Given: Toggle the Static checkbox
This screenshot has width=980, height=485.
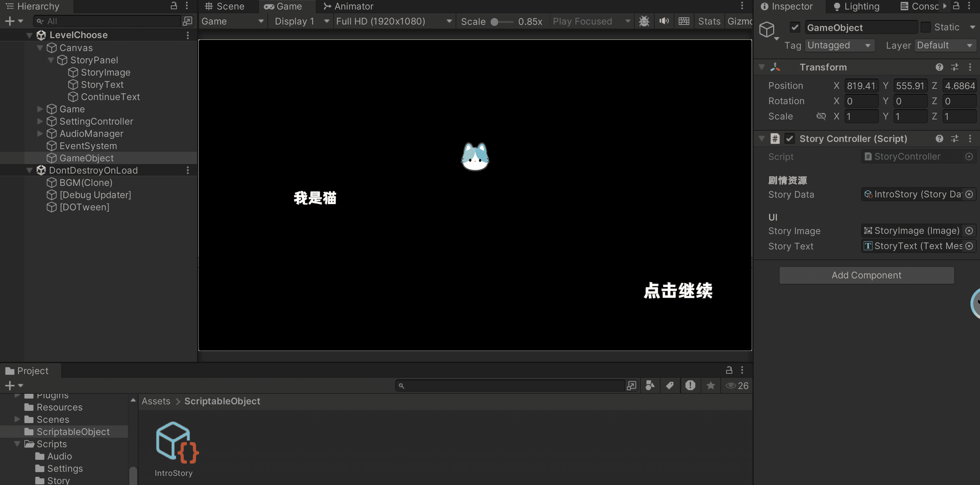Looking at the screenshot, I should [x=925, y=27].
